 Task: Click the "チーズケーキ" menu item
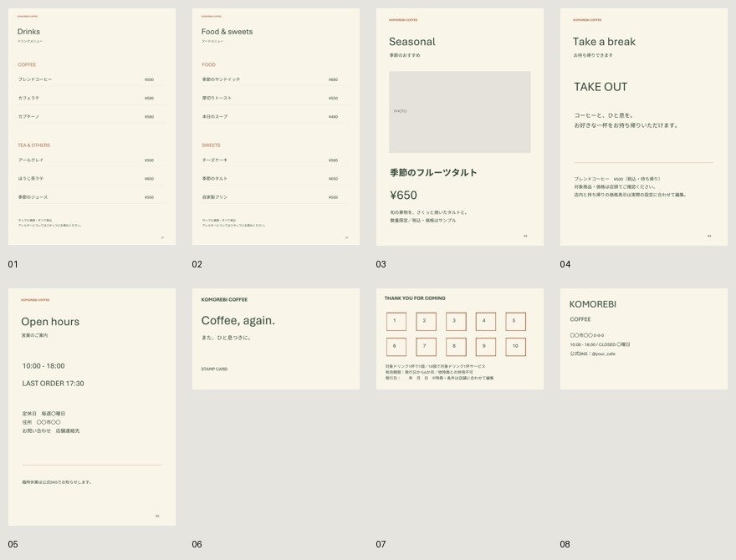[215, 160]
